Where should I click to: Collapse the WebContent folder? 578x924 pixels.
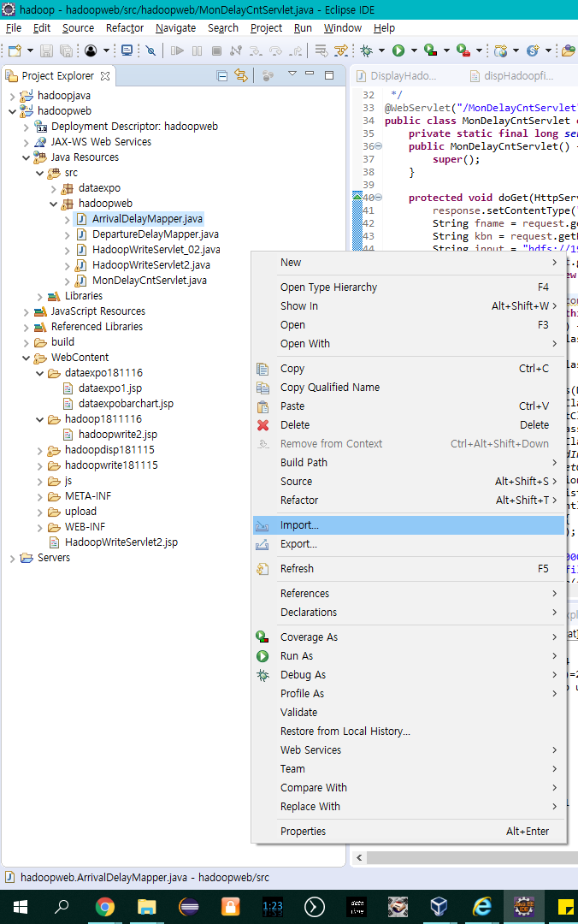point(26,358)
